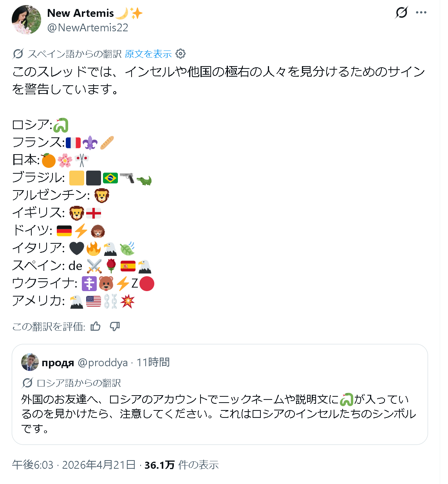
Task: Click the yellow square emoji after ブラジル
Action: coord(77,178)
